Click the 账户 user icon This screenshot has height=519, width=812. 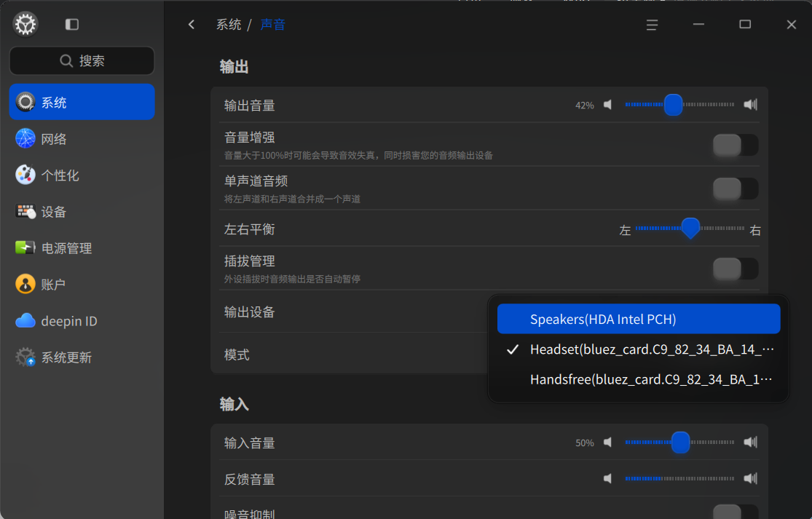25,284
